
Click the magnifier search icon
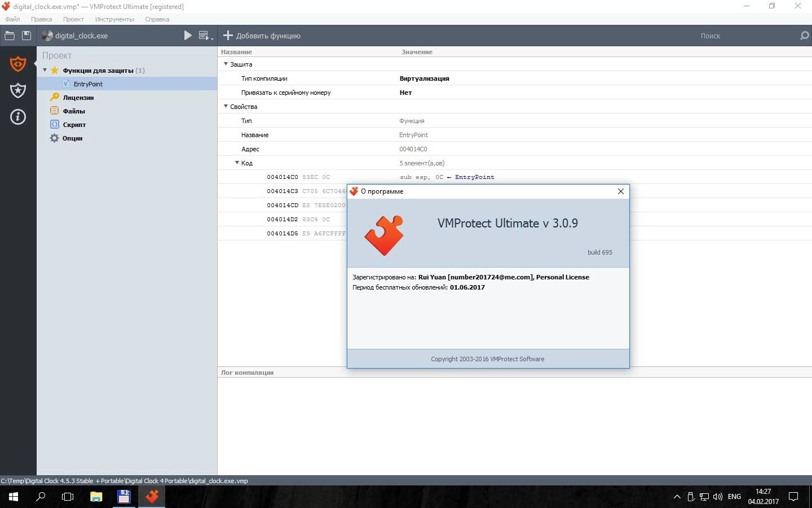805,36
